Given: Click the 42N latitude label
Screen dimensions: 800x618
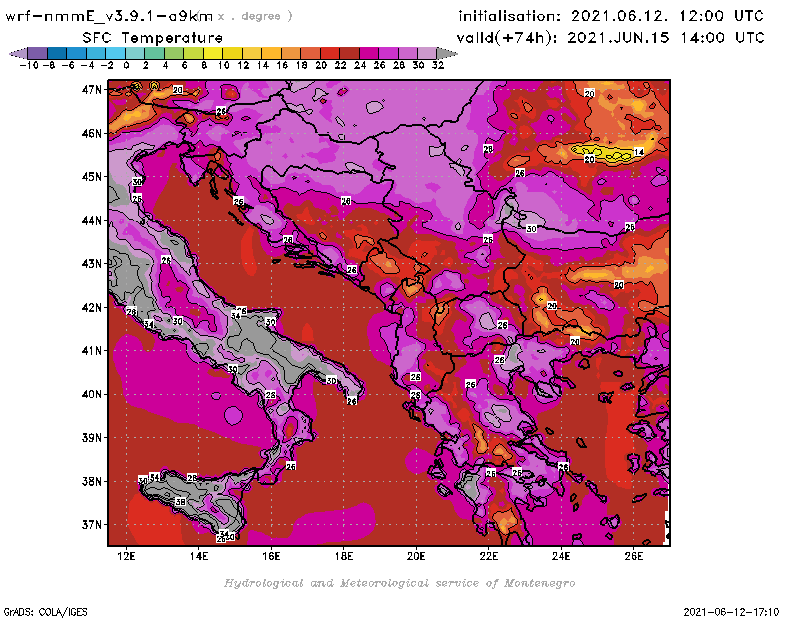Looking at the screenshot, I should (x=92, y=308).
